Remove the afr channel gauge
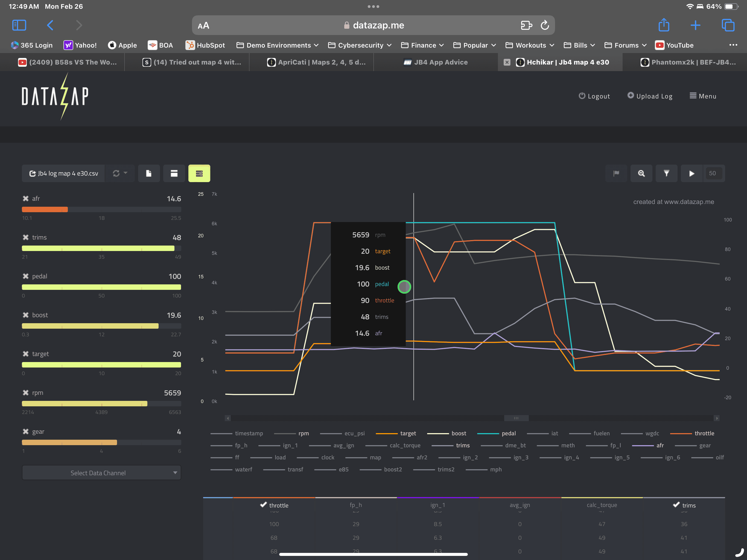 click(x=25, y=199)
